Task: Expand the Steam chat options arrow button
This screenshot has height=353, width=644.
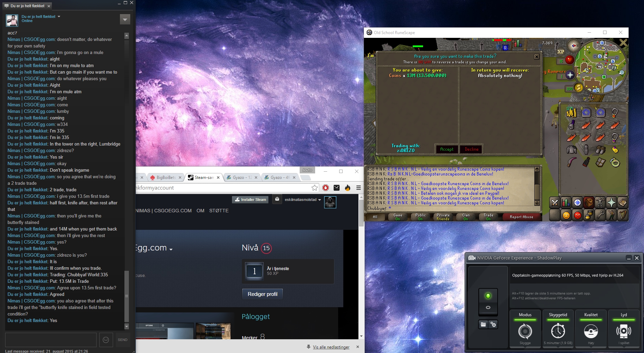Action: [125, 19]
